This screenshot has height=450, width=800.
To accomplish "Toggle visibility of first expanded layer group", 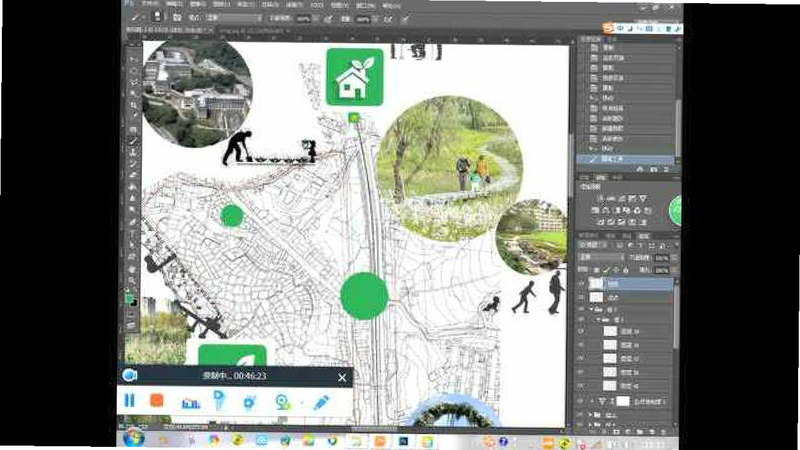I will [582, 310].
